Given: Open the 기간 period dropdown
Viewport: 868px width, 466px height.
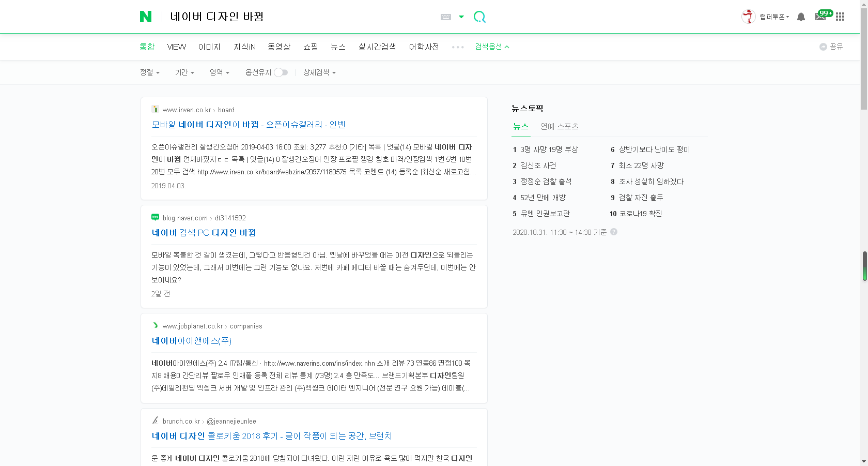Looking at the screenshot, I should (x=184, y=72).
